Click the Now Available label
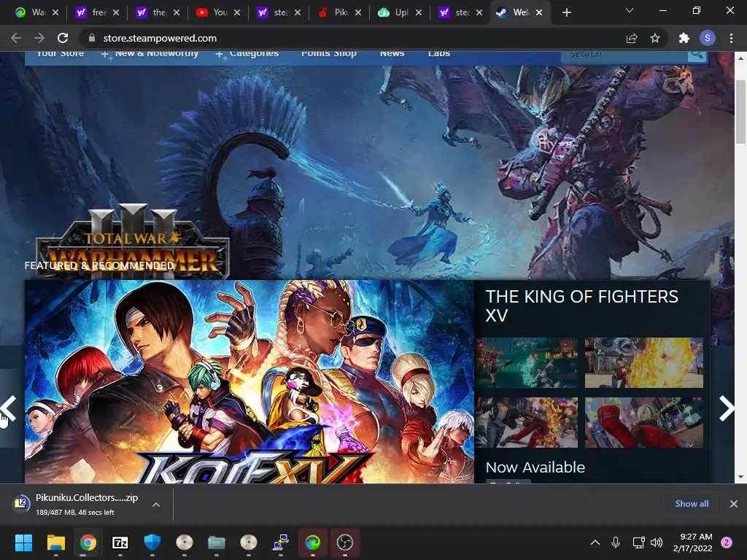Image resolution: width=747 pixels, height=560 pixels. [535, 467]
